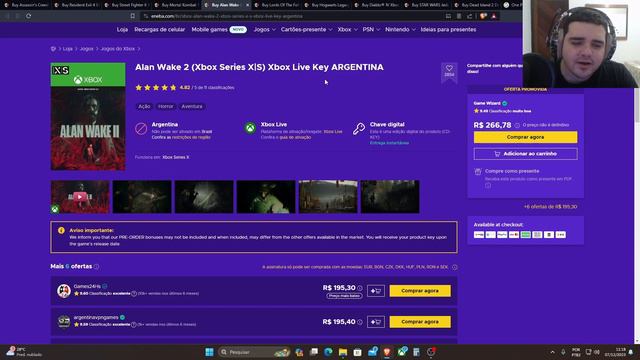The height and width of the screenshot is (360, 640).
Task: Expand the Jogos menu dropdown
Action: [264, 29]
